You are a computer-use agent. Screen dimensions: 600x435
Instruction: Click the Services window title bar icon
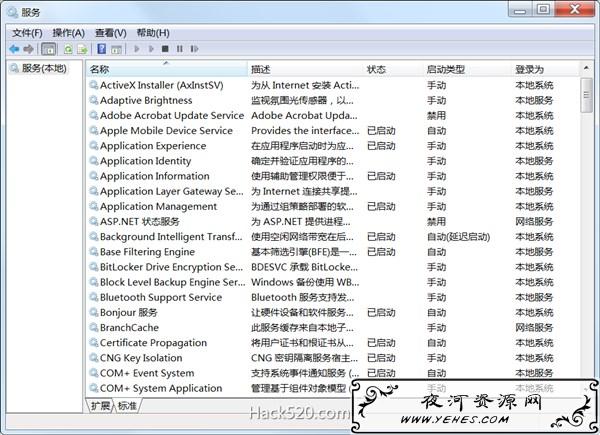[x=13, y=12]
